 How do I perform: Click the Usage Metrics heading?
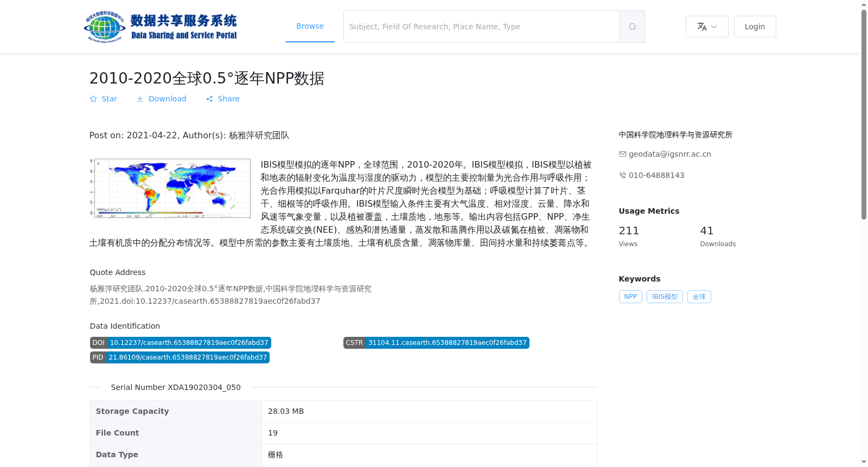[x=649, y=211]
